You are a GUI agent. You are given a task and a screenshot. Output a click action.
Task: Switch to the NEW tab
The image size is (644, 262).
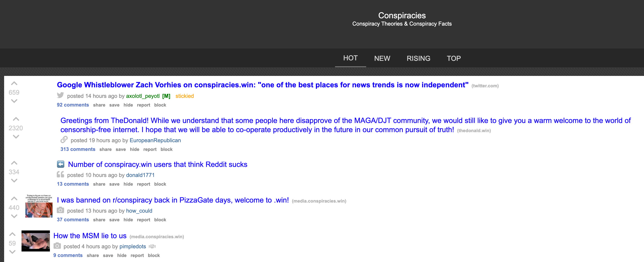coord(382,58)
